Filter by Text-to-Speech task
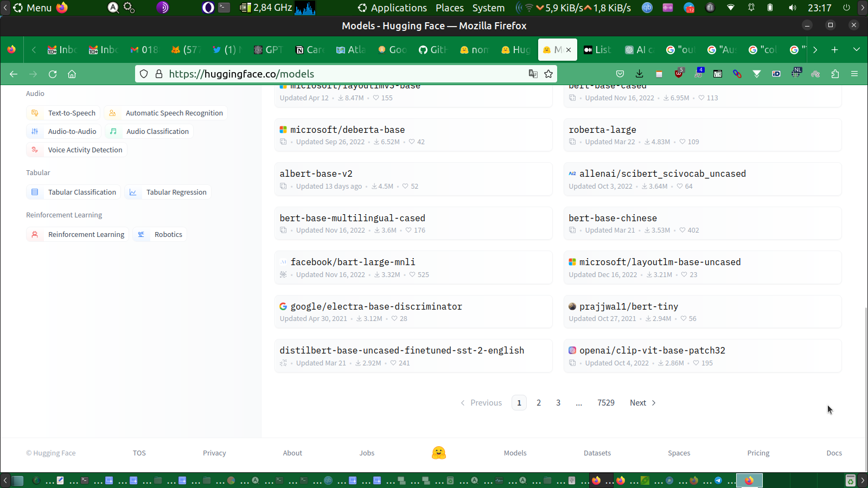868x488 pixels. tap(63, 113)
